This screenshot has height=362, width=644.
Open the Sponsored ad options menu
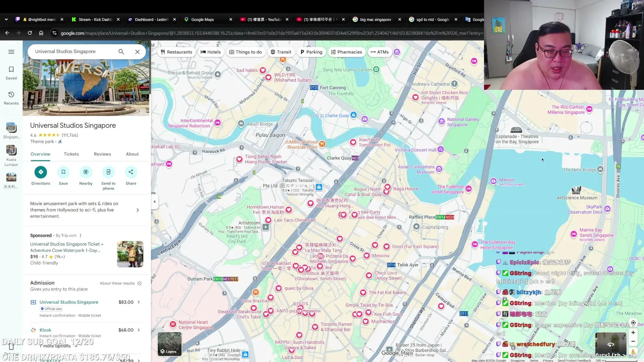pyautogui.click(x=80, y=235)
